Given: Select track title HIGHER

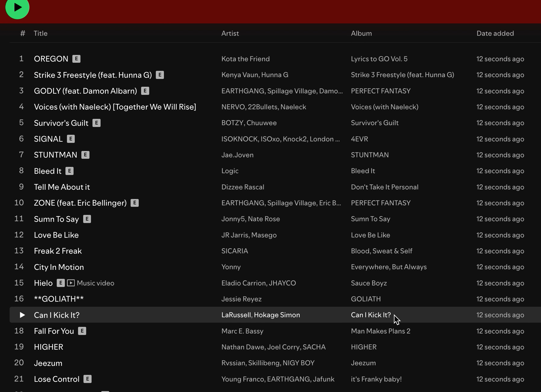Looking at the screenshot, I should pos(49,347).
